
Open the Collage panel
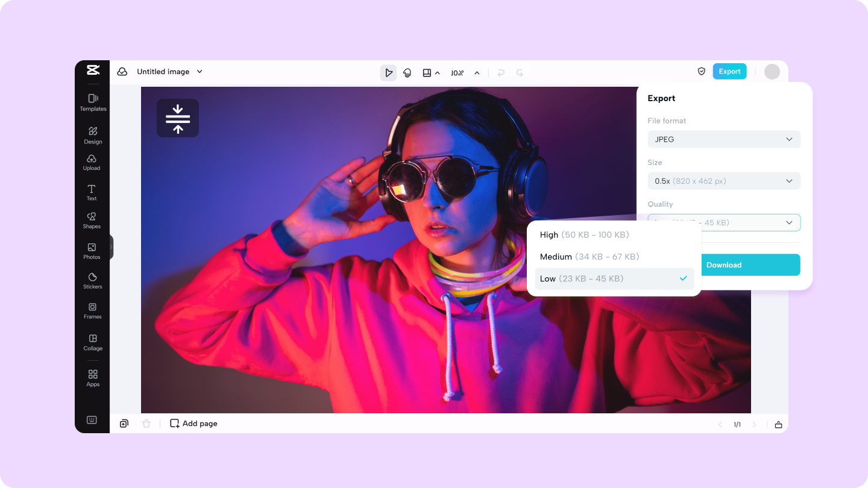click(93, 342)
